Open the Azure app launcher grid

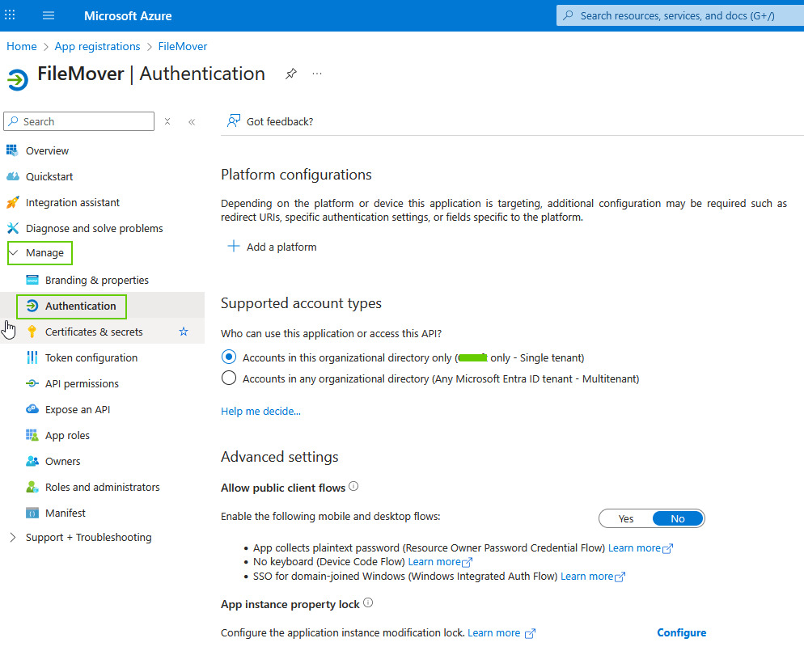[10, 15]
